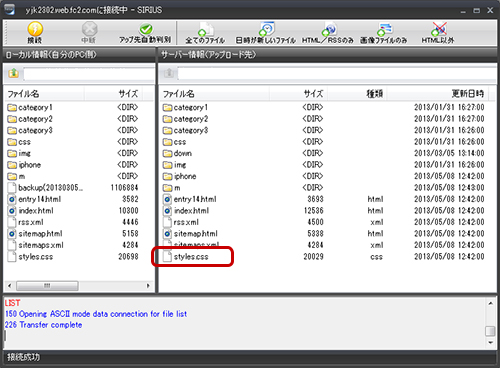Viewport: 500px width, 368px height.
Task: Select local backup(20130305.. file
Action: [45, 188]
